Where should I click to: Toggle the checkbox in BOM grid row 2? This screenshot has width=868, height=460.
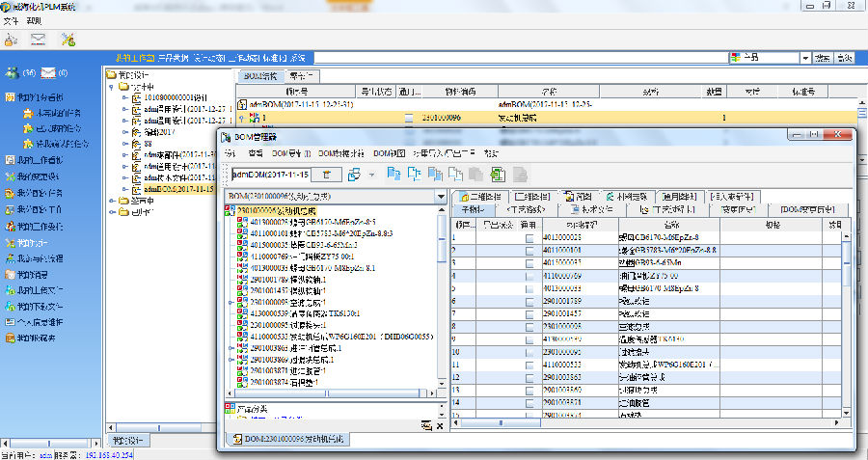[x=529, y=250]
